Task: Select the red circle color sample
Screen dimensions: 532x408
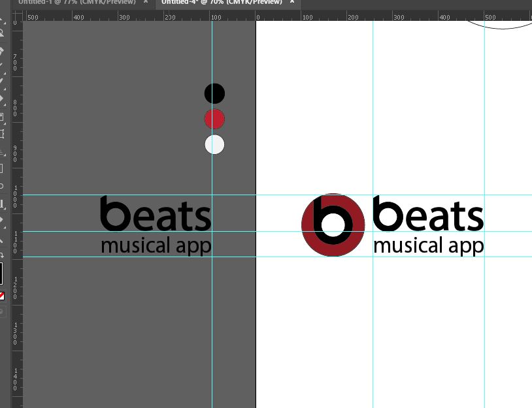Action: click(214, 119)
